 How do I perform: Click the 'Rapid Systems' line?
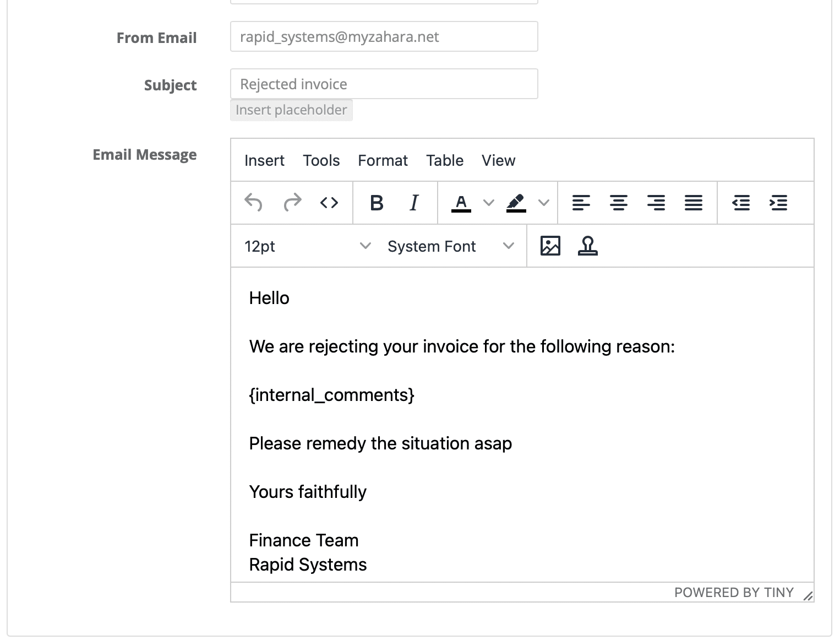pyautogui.click(x=308, y=565)
